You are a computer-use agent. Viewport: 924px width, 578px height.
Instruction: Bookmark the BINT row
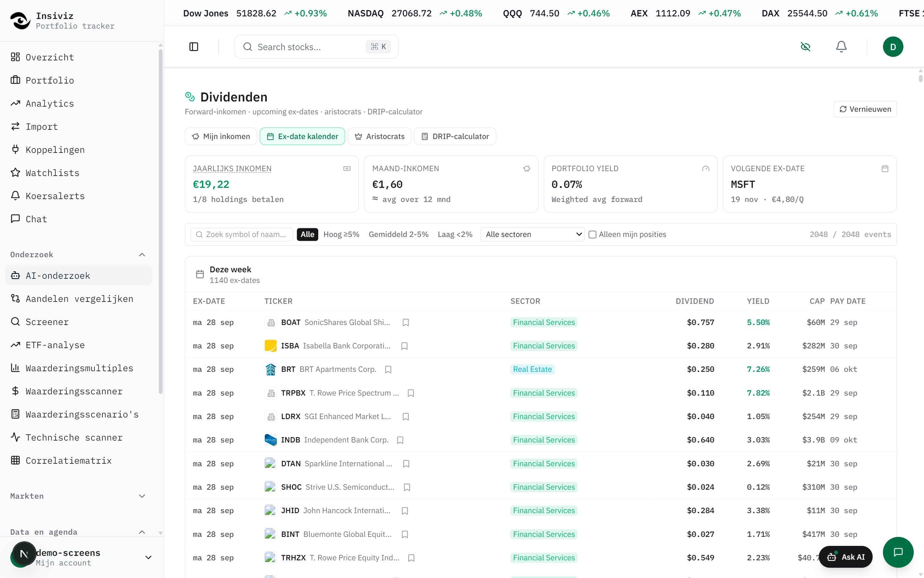point(405,534)
